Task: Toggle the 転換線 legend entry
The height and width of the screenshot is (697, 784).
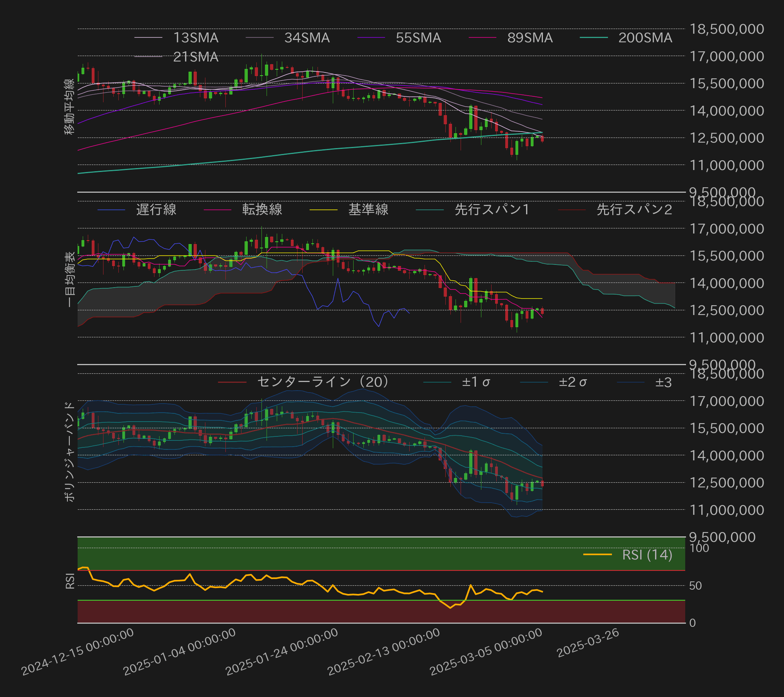Action: [x=262, y=210]
